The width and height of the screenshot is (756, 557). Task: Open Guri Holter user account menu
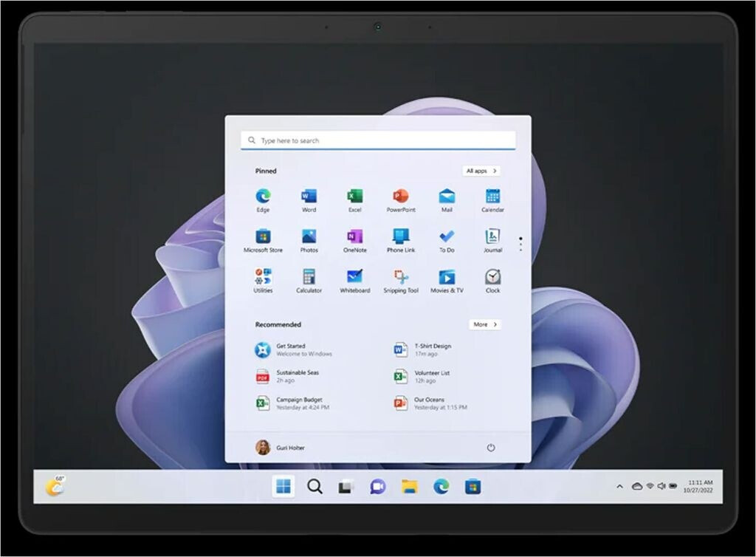(x=280, y=448)
